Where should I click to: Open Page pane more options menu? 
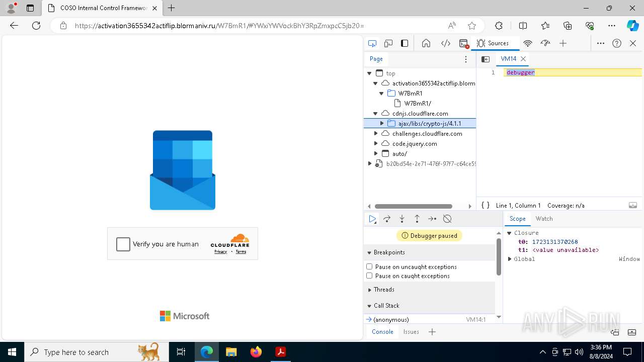[466, 59]
